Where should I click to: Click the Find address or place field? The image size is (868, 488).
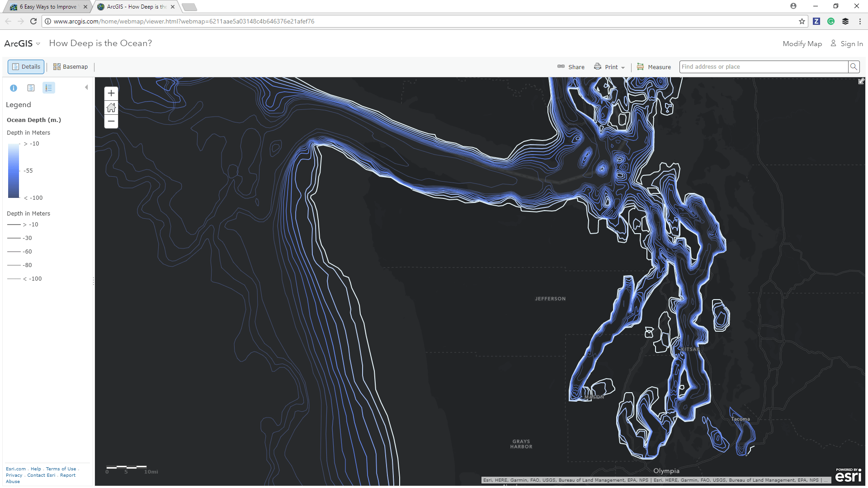764,66
